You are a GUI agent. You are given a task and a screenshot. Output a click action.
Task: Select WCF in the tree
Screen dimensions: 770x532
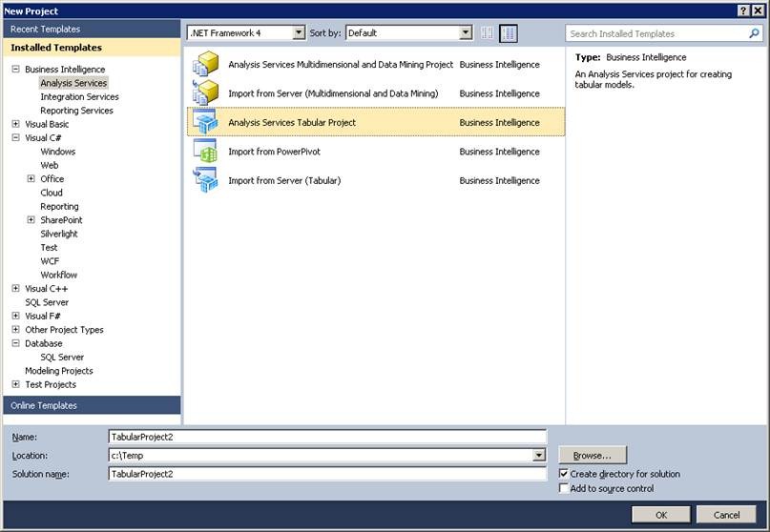click(50, 261)
